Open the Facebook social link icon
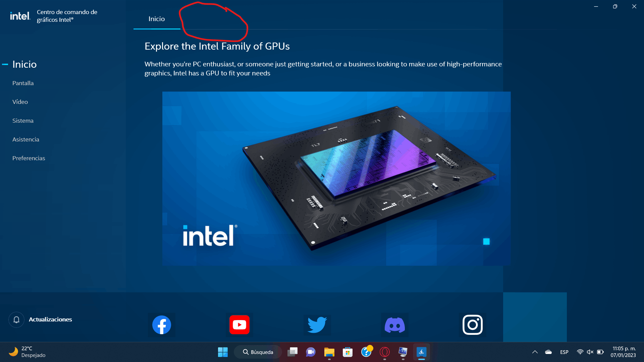This screenshot has height=362, width=644. (162, 325)
